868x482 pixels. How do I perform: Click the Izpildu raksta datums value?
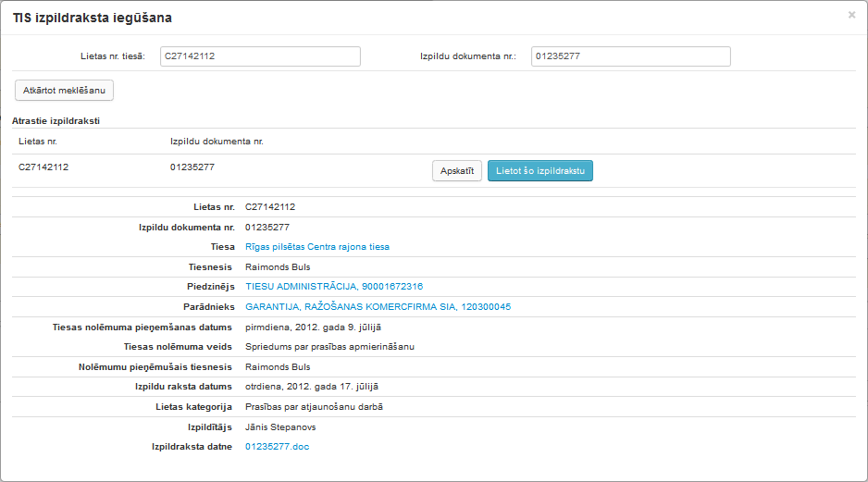(x=311, y=387)
